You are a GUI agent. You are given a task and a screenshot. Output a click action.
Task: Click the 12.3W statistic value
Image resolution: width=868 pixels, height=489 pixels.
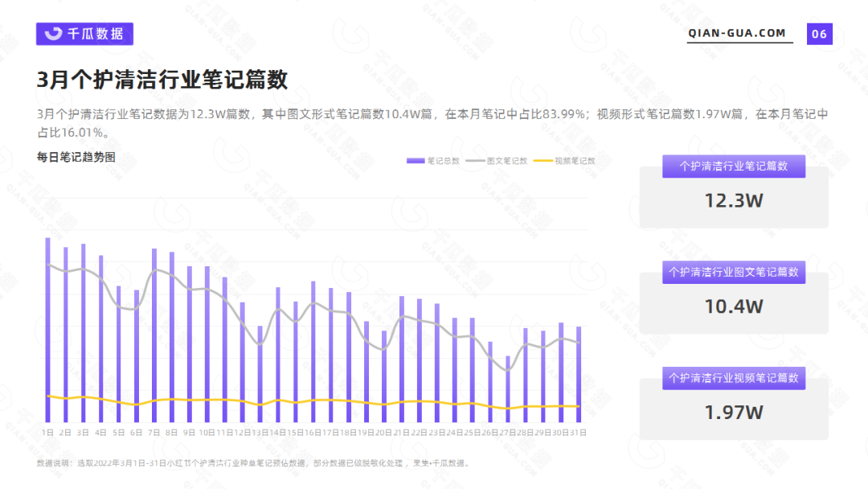click(733, 200)
